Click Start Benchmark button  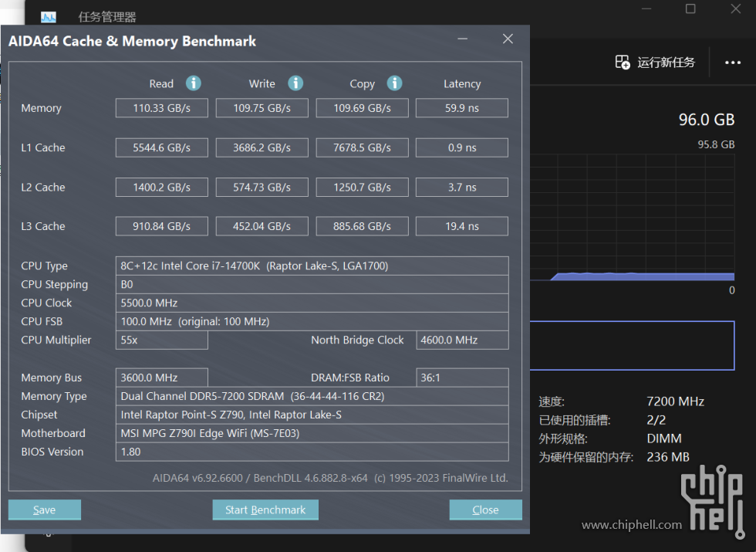(265, 510)
